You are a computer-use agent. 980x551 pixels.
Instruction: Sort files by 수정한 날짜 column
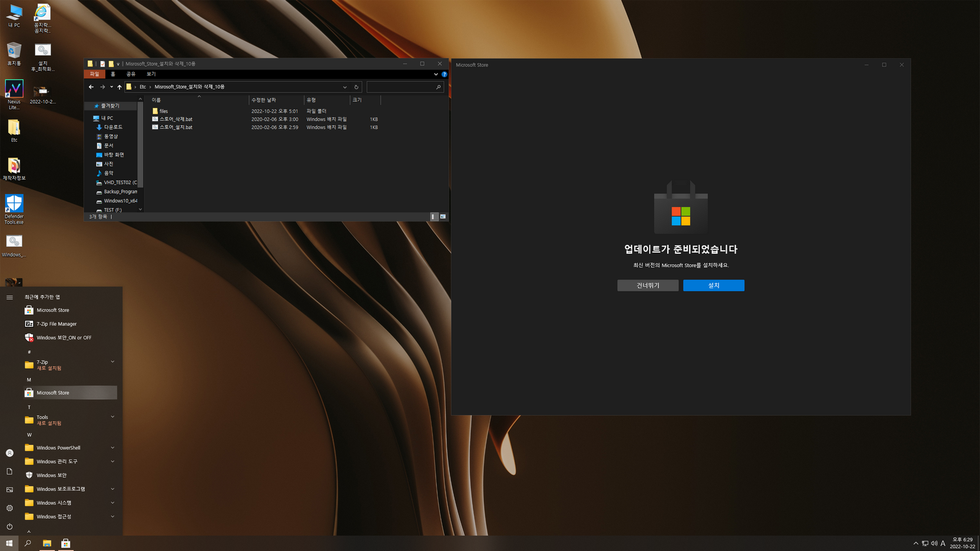[x=276, y=100]
